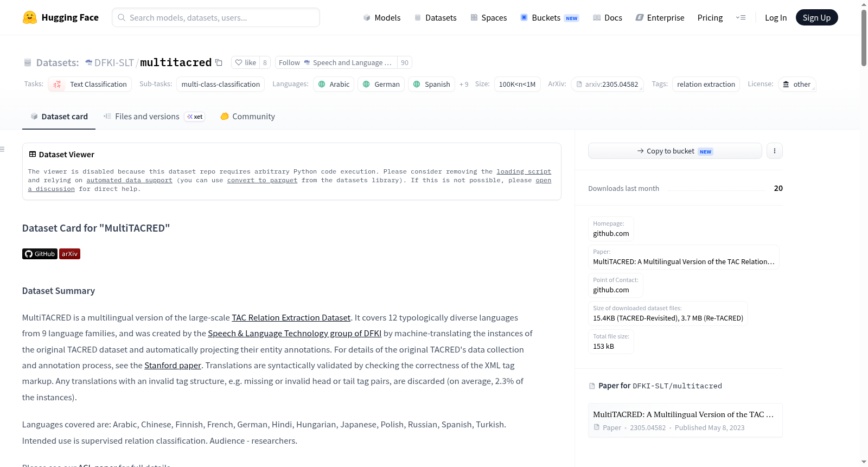Viewport: 868px width, 467px height.
Task: Filter by the Arabic language tag
Action: click(x=334, y=84)
